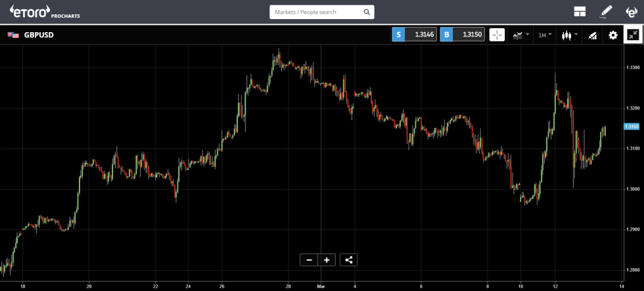Share the chart using share icon
The width and height of the screenshot is (644, 291).
tap(348, 259)
